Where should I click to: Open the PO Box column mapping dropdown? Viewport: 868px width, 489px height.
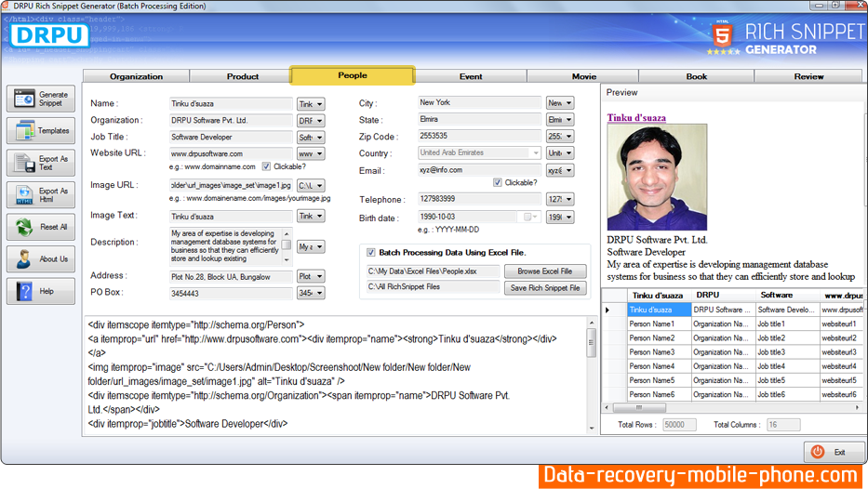coord(311,293)
